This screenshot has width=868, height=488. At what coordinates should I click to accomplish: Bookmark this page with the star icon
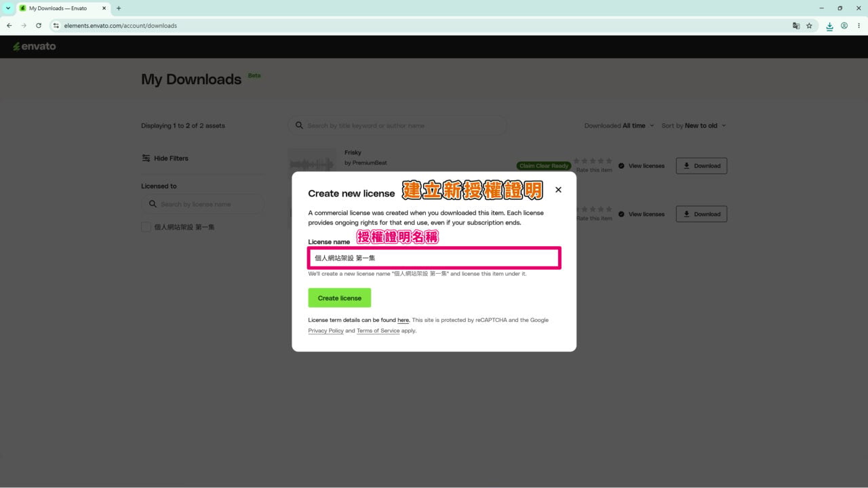[809, 26]
